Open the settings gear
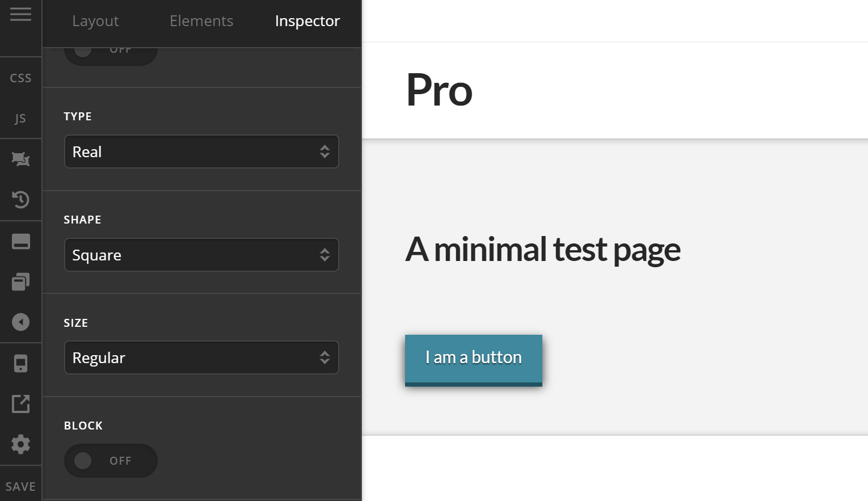This screenshot has width=868, height=501. pos(21,444)
